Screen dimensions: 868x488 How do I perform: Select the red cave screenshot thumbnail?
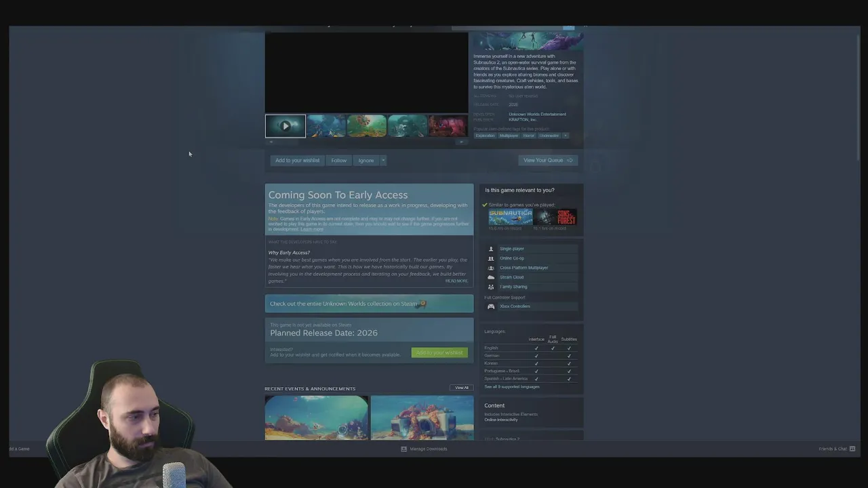coord(448,126)
